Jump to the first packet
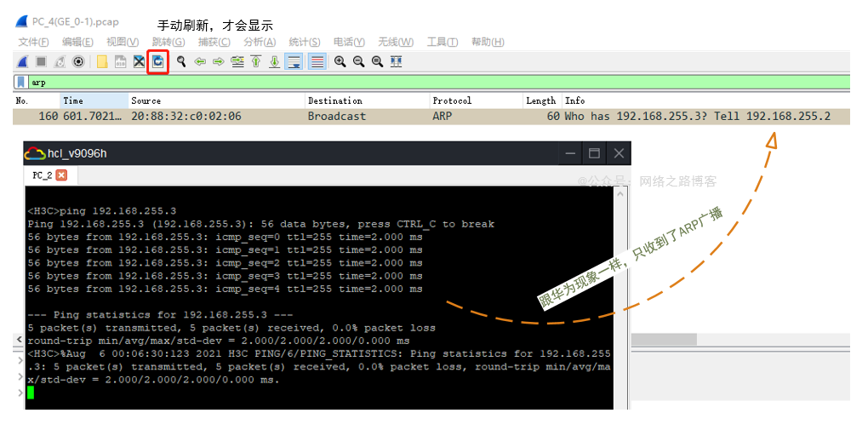 pos(256,61)
